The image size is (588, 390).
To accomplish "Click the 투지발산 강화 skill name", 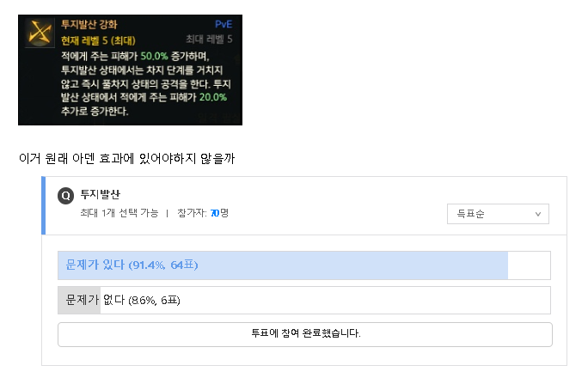I will click(89, 24).
